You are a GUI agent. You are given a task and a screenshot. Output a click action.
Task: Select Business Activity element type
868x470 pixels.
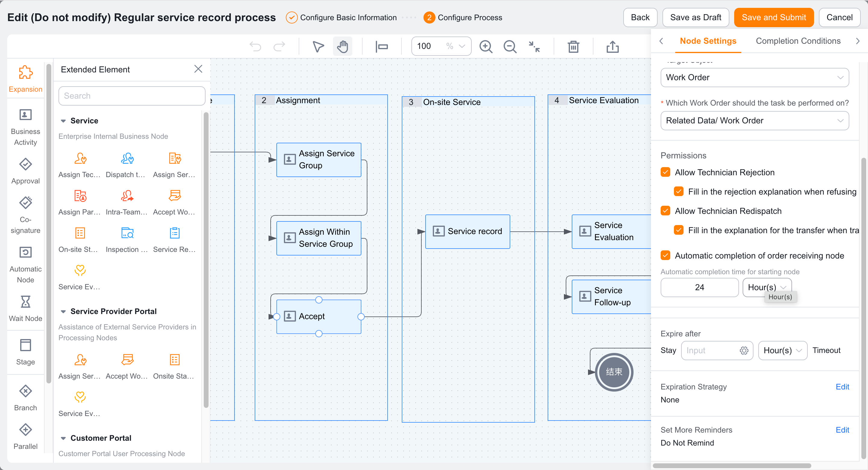(26, 127)
